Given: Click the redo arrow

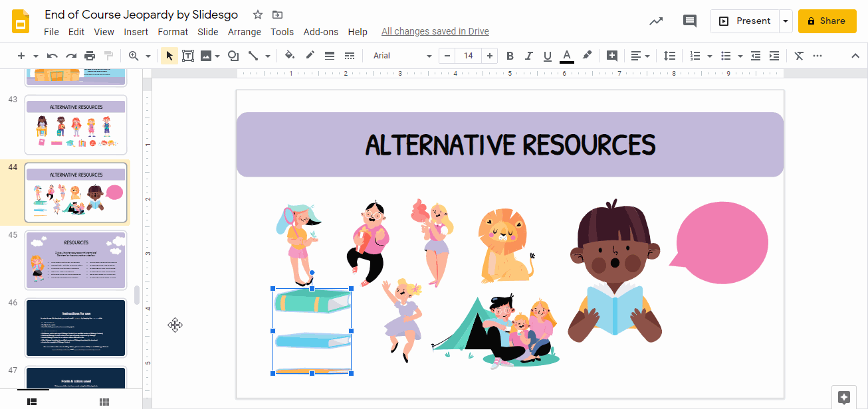Looking at the screenshot, I should (71, 56).
